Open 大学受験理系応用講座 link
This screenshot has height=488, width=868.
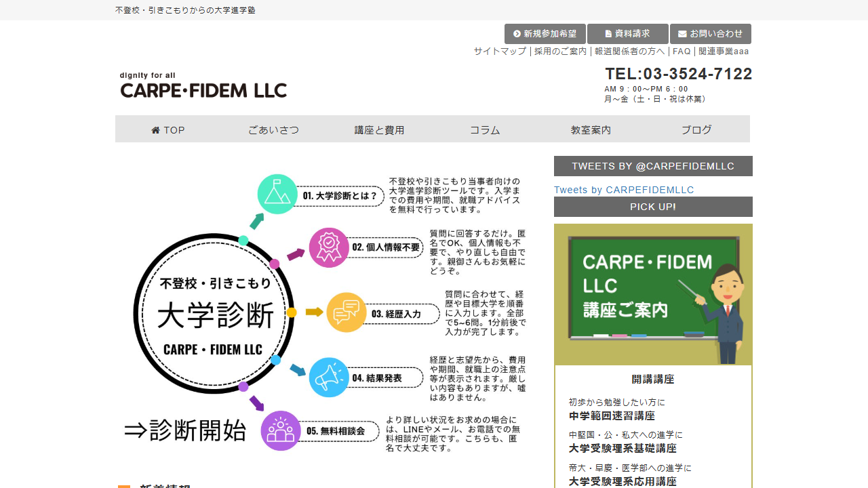[623, 482]
